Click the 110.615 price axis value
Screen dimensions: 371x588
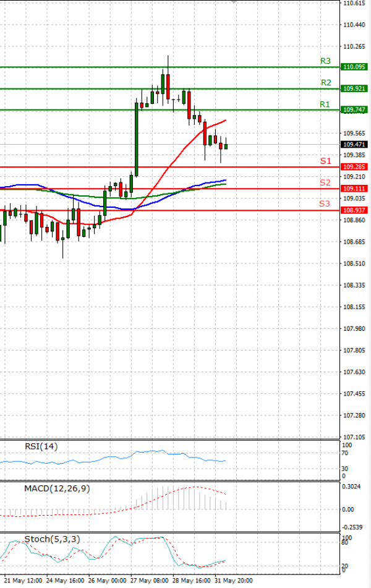click(354, 3)
